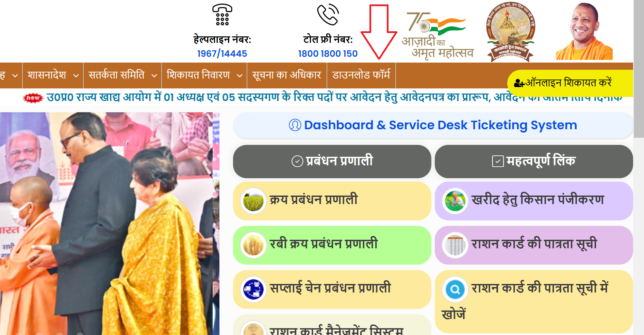This screenshot has height=335, width=644.
Task: Open the सूचना का अधिकार menu item
Action: [287, 75]
